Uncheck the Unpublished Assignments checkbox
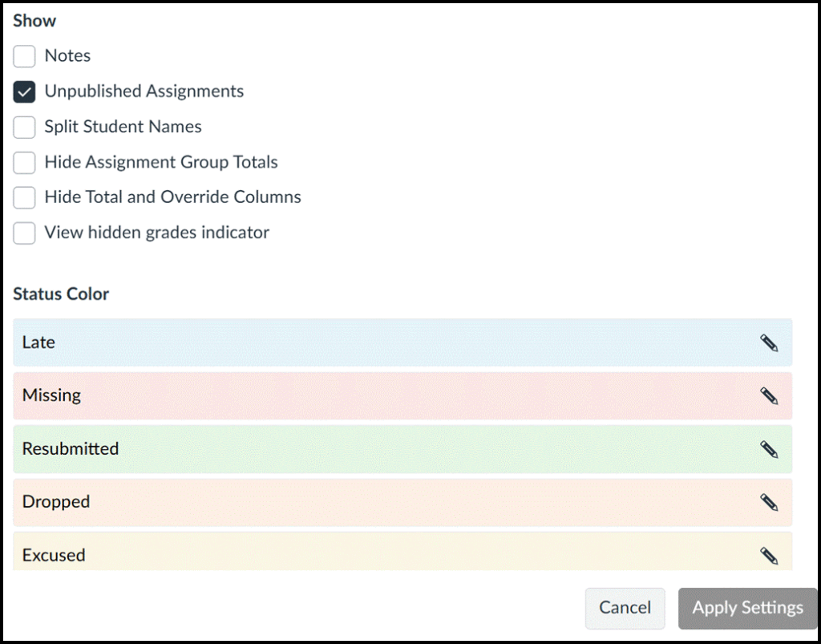The image size is (821, 644). pos(25,91)
